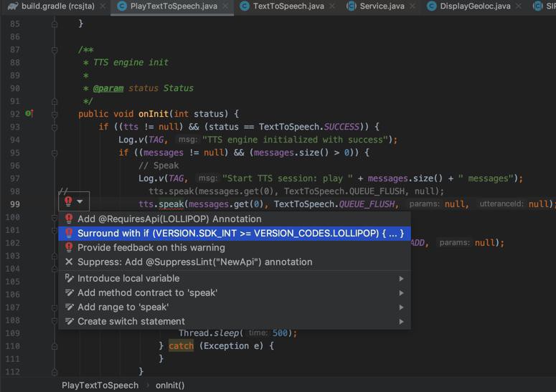
Task: Close the TextToSpeech.java tab
Action: click(x=332, y=6)
